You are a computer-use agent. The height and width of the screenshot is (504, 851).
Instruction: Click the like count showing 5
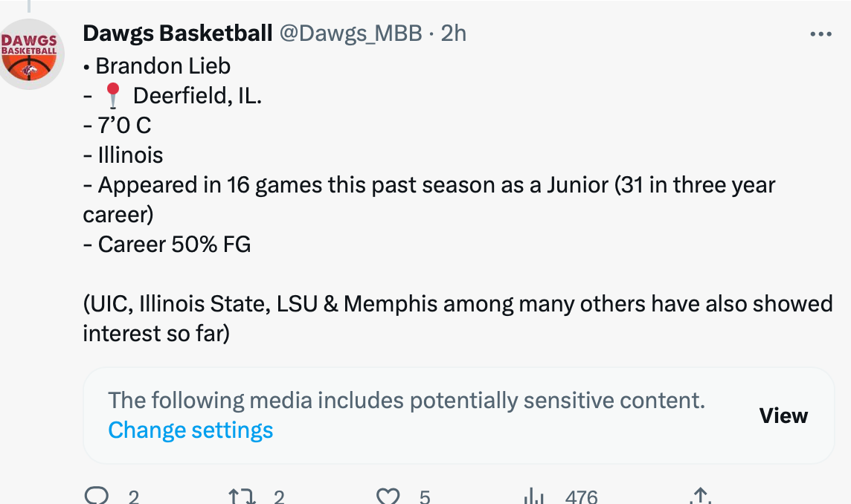[x=424, y=497]
